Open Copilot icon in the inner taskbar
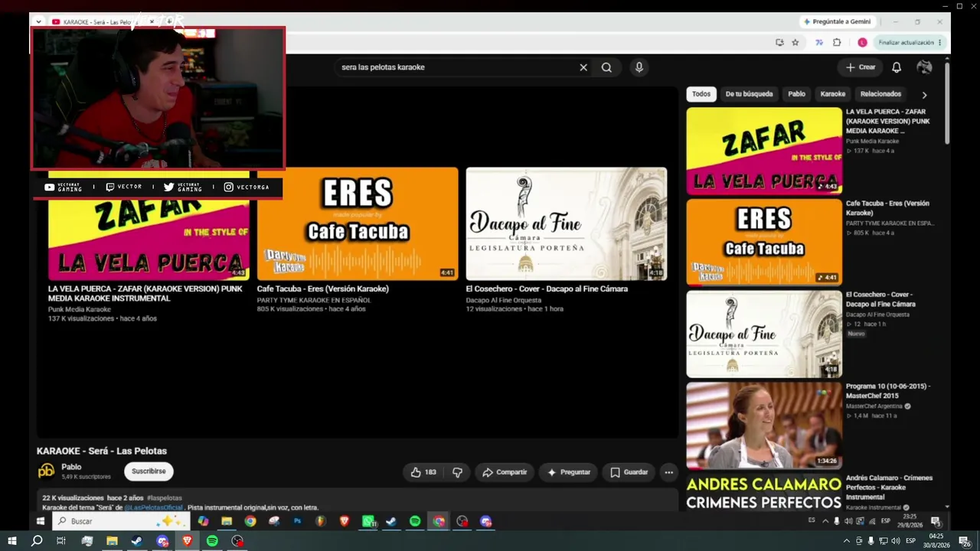The height and width of the screenshot is (551, 980). tap(203, 521)
